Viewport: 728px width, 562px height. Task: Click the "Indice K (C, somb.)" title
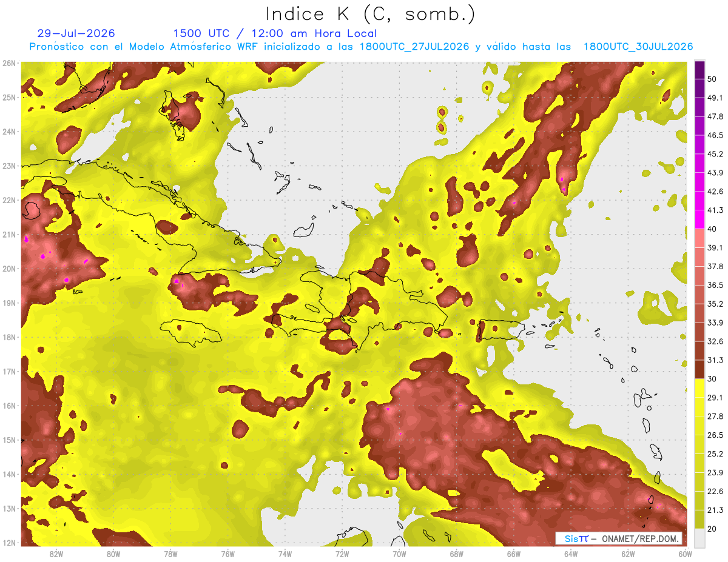tap(371, 14)
